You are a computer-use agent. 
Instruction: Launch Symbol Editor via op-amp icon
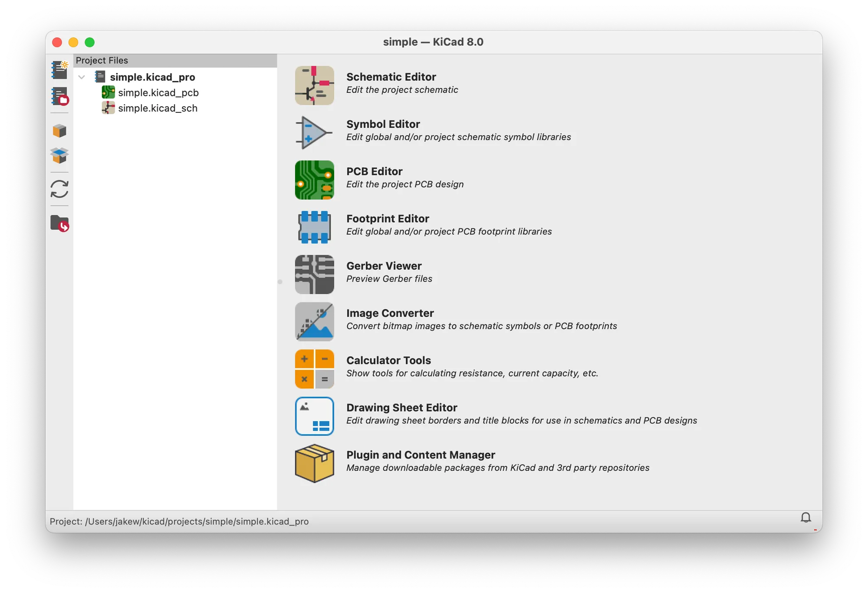[314, 133]
